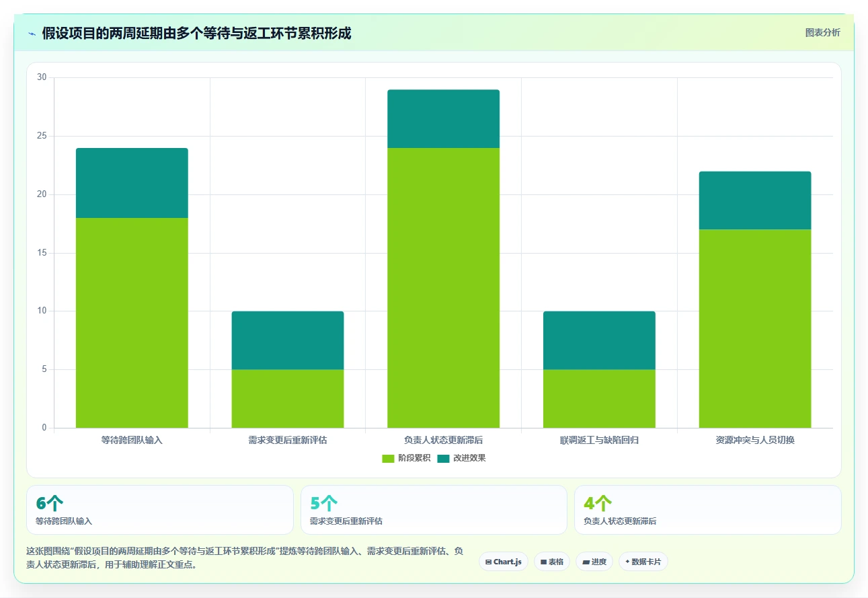Image resolution: width=868 pixels, height=598 pixels.
Task: Click the teal bar segment for 负责人状态更新滞后
Action: 444,119
